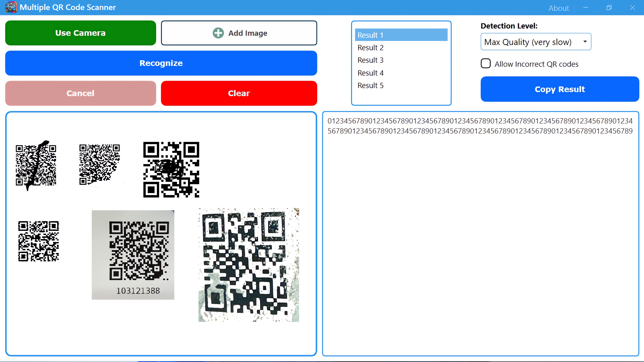
Task: Click the minimize window icon
Action: [x=586, y=8]
